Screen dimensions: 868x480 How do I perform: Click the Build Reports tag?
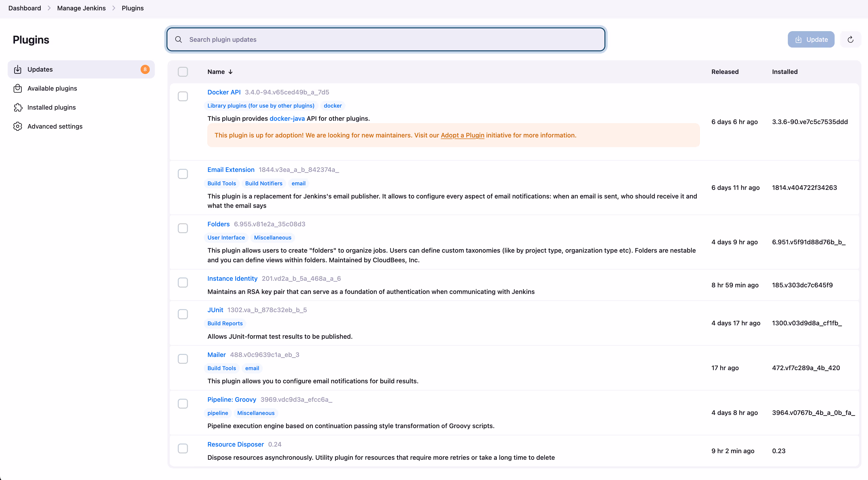225,324
